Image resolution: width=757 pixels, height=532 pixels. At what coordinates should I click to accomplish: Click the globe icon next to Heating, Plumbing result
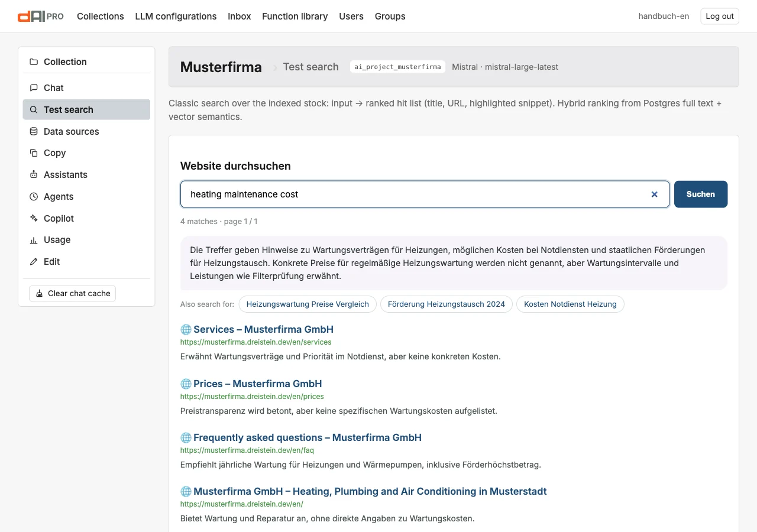click(x=186, y=491)
